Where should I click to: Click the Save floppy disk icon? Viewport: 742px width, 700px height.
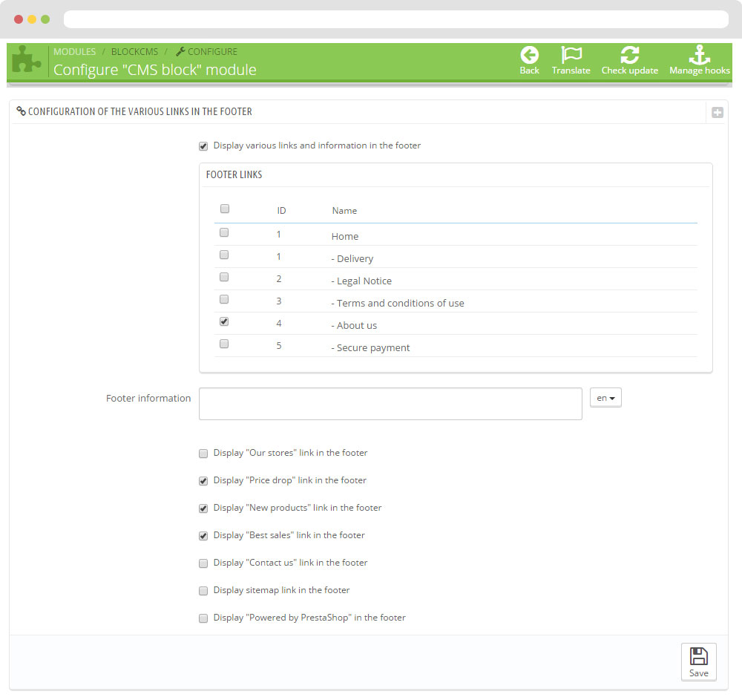click(x=698, y=656)
